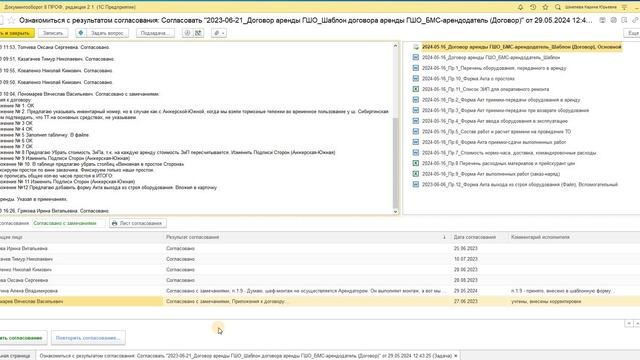Sort by Результат согласования column header
The width and height of the screenshot is (640, 360).
[193, 237]
